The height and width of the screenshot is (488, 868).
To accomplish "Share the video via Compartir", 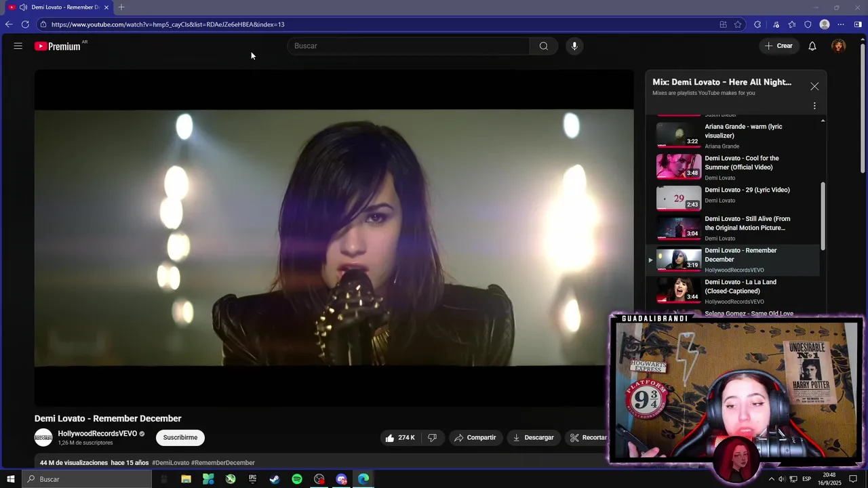I will [475, 438].
